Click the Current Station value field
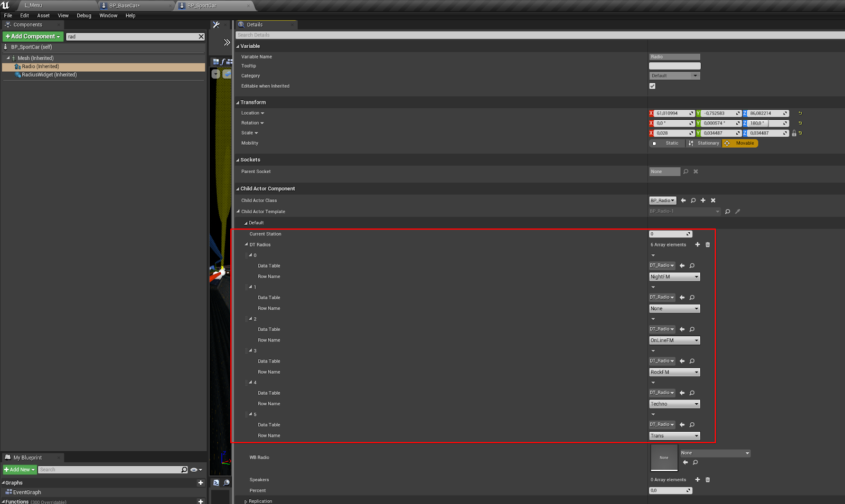 (x=670, y=234)
